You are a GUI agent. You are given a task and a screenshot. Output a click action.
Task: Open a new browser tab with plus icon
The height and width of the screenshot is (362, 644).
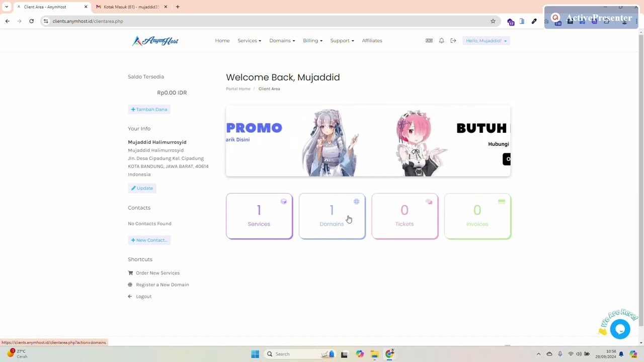click(x=178, y=7)
